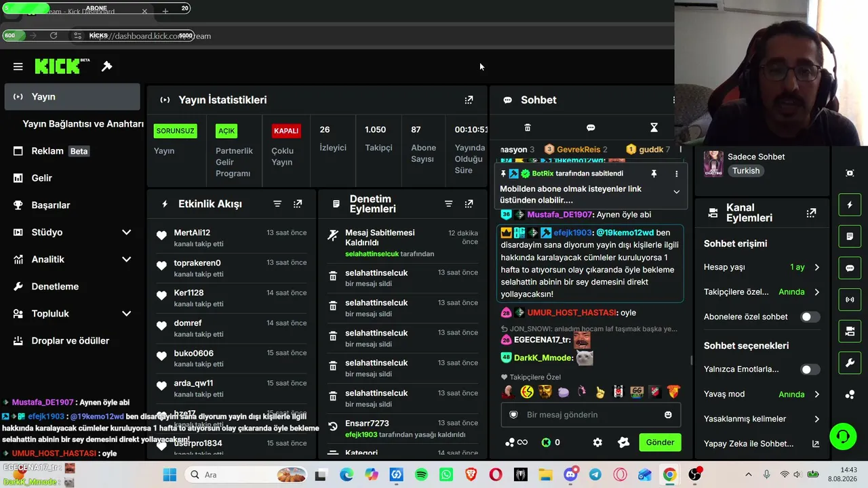
Task: Pop out the Etkinlik Akışı panel
Action: click(298, 204)
